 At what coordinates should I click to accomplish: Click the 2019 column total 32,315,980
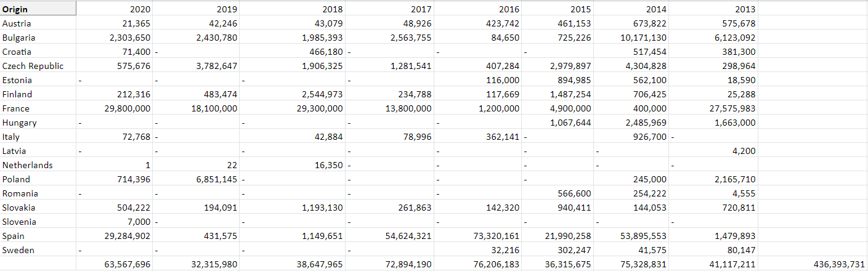[197, 264]
